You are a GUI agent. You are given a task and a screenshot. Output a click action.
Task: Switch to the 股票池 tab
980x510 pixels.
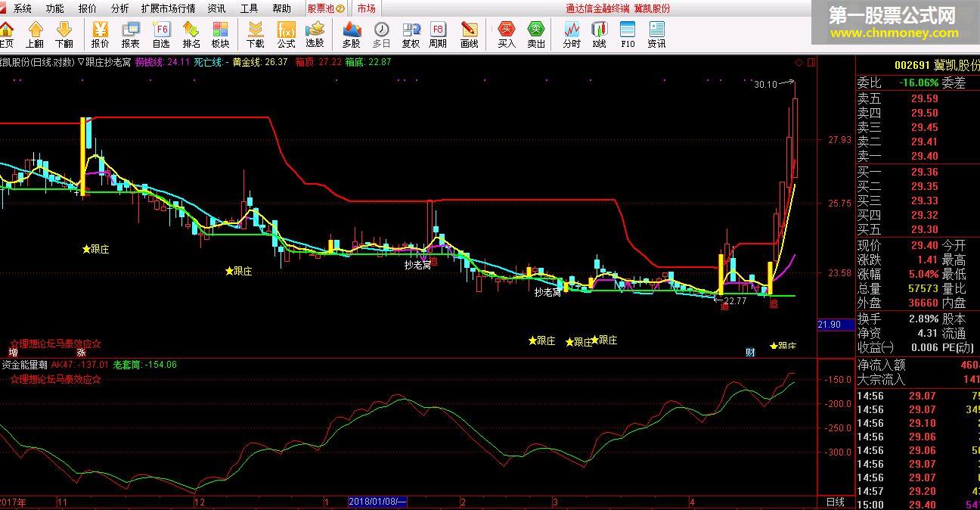click(326, 8)
